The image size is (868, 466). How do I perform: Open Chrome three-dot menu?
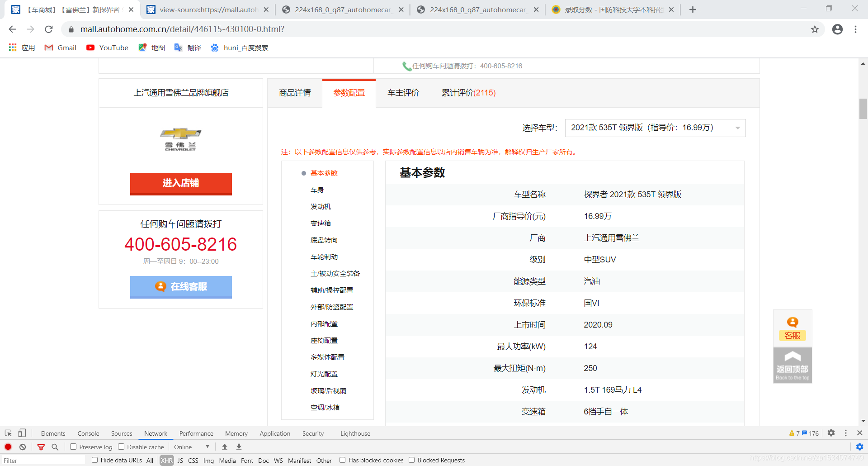point(855,29)
